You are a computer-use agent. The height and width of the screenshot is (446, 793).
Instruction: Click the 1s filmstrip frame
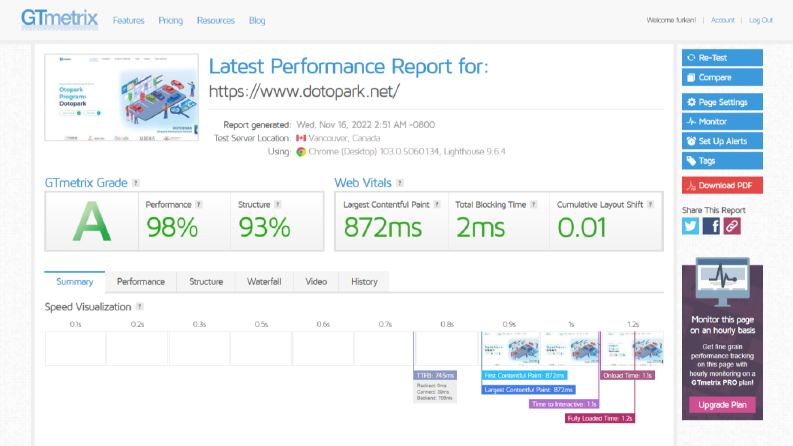571,348
